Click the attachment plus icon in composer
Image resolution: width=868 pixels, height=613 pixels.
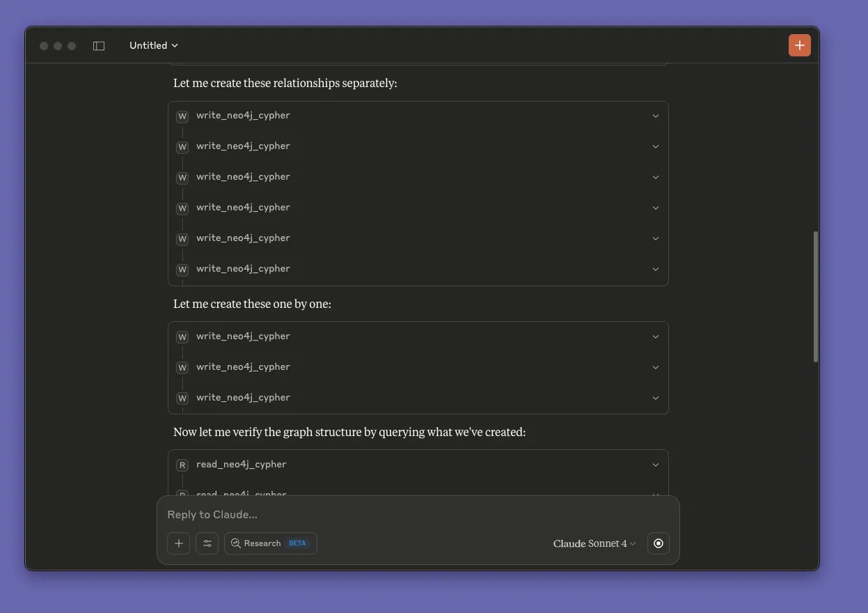[178, 543]
